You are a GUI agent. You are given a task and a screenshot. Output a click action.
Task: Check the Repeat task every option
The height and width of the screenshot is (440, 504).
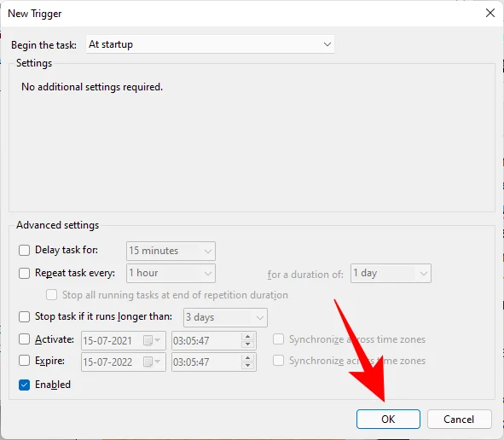[x=25, y=273]
